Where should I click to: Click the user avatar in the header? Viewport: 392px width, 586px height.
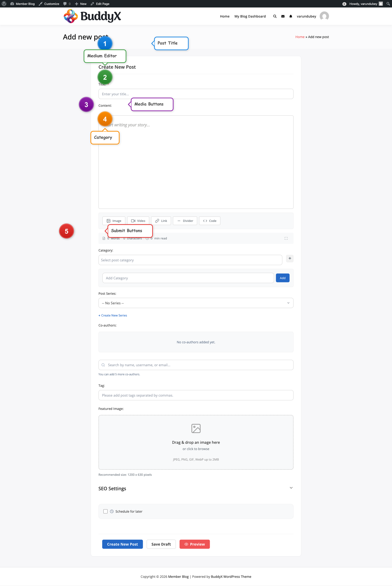[x=324, y=16]
